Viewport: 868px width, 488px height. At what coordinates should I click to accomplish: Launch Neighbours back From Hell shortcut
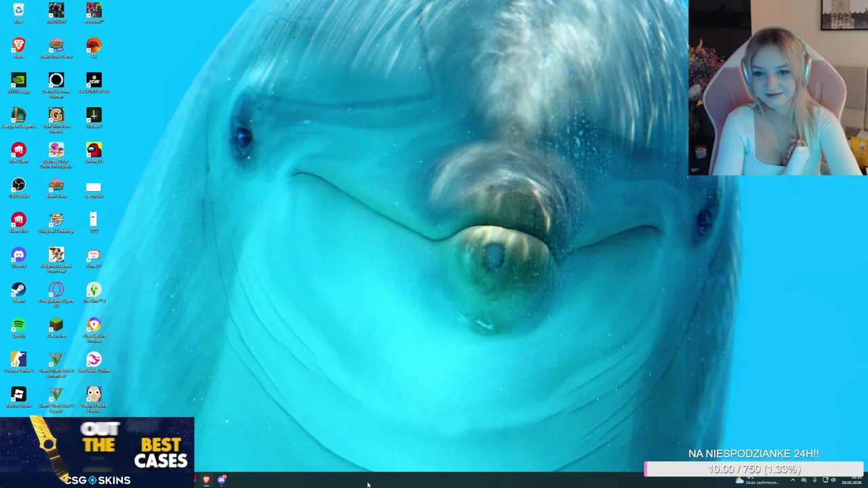[x=56, y=260]
